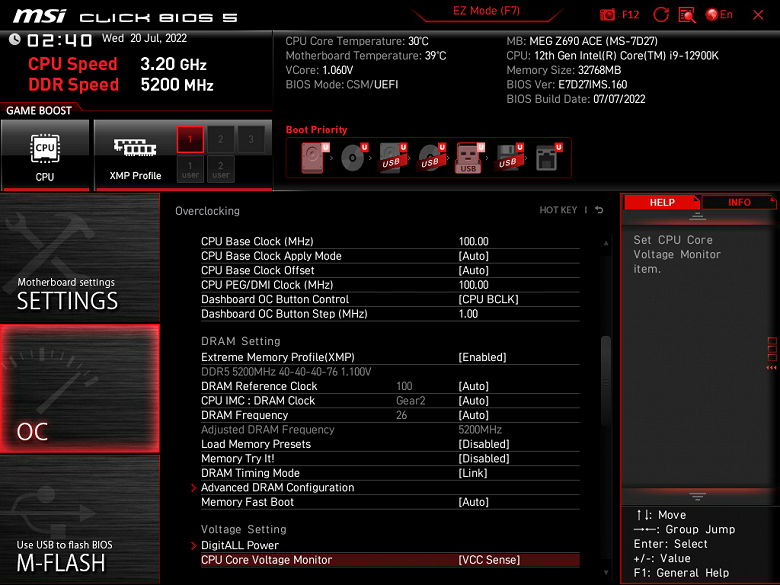Select XMP profile 3
The height and width of the screenshot is (585, 780).
coord(251,139)
